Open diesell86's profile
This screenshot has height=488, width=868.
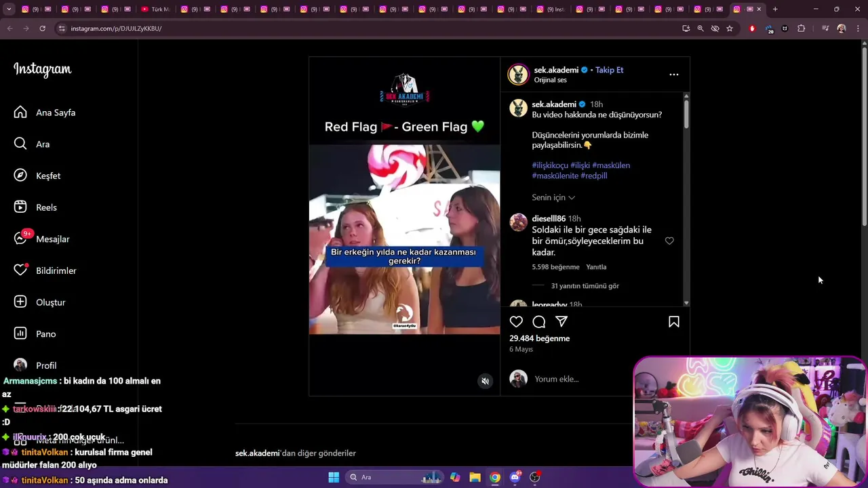(549, 218)
